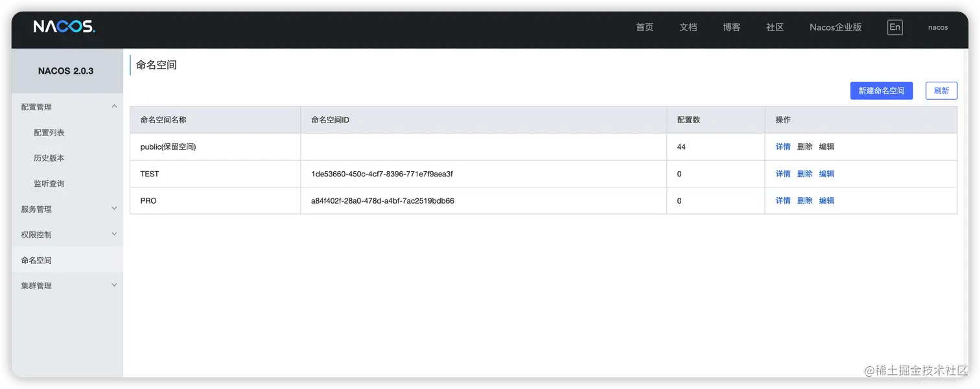Open the nacos user menu
Screen dimensions: 980x389
938,27
